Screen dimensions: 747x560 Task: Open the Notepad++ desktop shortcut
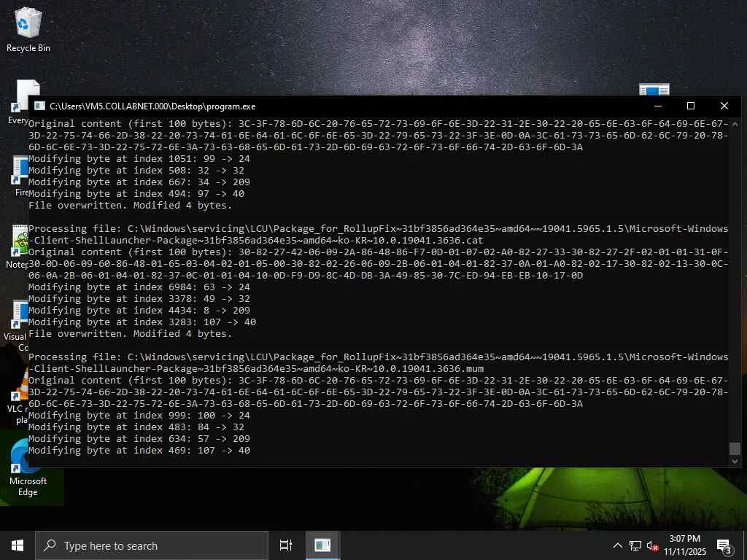(18, 246)
